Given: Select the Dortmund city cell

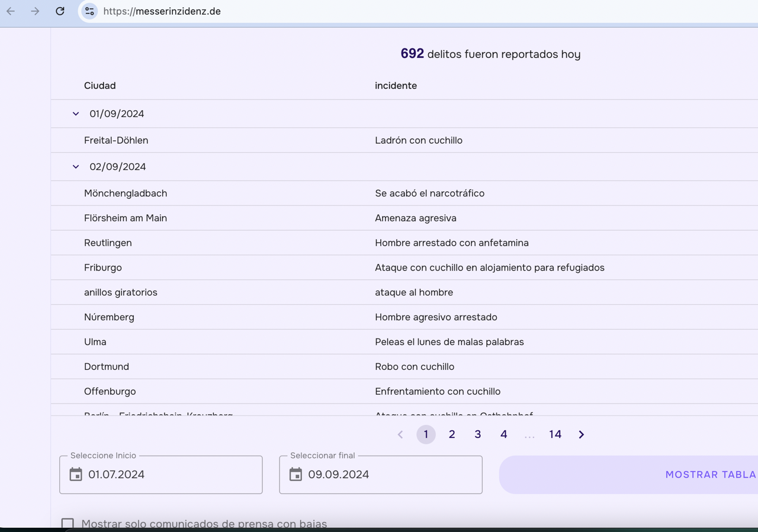Looking at the screenshot, I should pos(107,367).
